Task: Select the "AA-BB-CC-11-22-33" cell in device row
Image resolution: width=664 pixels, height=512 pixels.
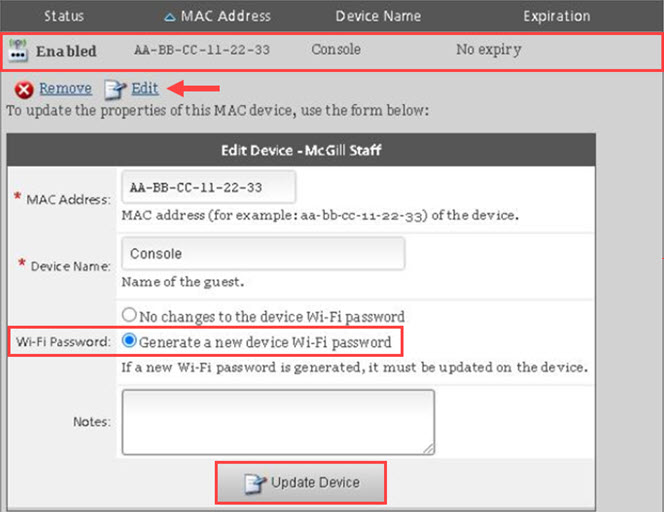Action: point(202,50)
